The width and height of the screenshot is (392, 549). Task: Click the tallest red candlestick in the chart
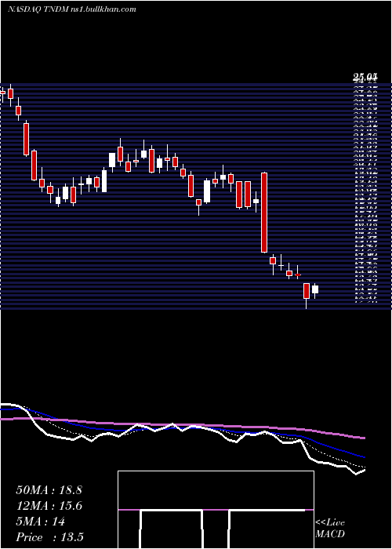(264, 213)
